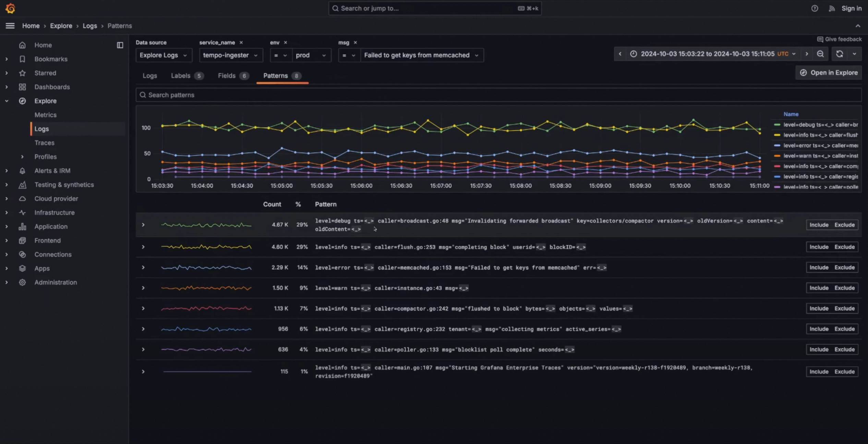Open the prod value dropdown
Image resolution: width=868 pixels, height=444 pixels.
pos(312,55)
